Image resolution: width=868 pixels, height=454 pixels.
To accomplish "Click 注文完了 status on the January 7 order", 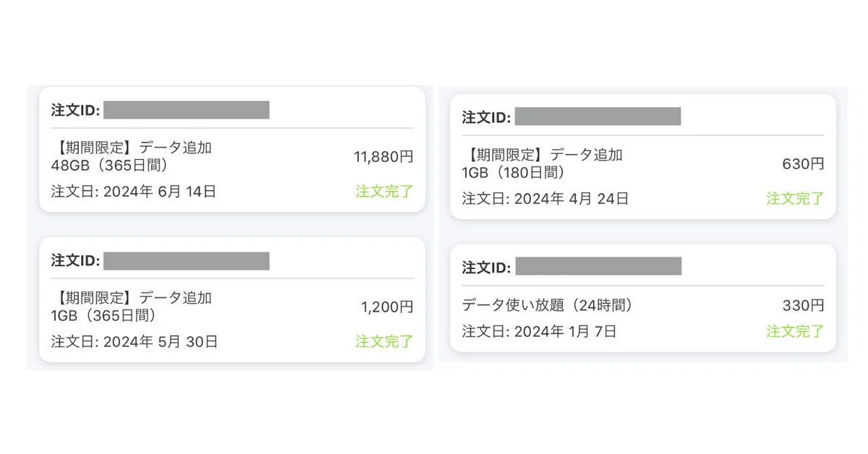I will coord(796,332).
